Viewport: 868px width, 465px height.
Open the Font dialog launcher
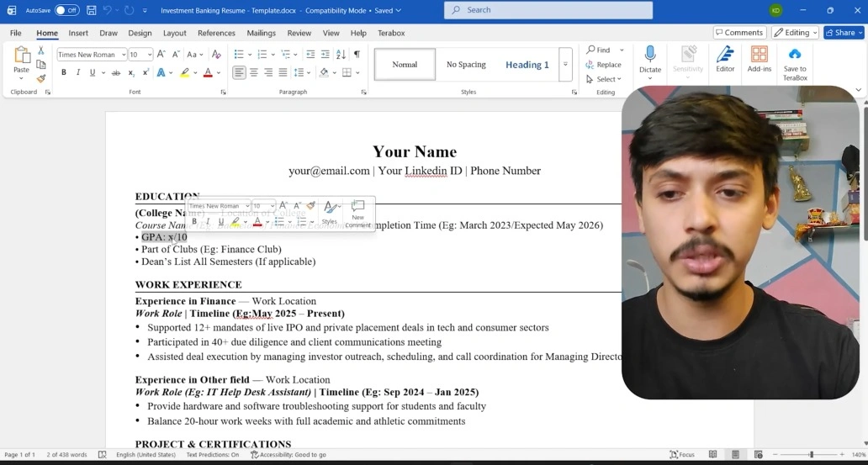pos(223,92)
